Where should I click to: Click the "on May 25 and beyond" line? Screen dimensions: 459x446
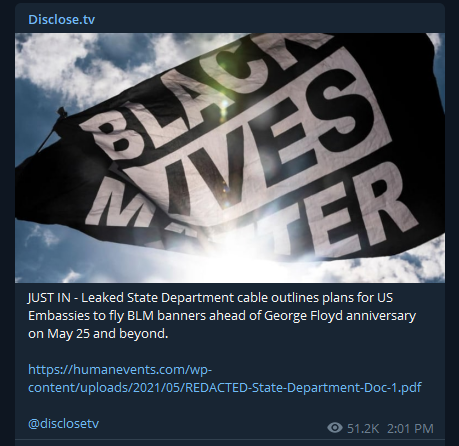click(98, 334)
